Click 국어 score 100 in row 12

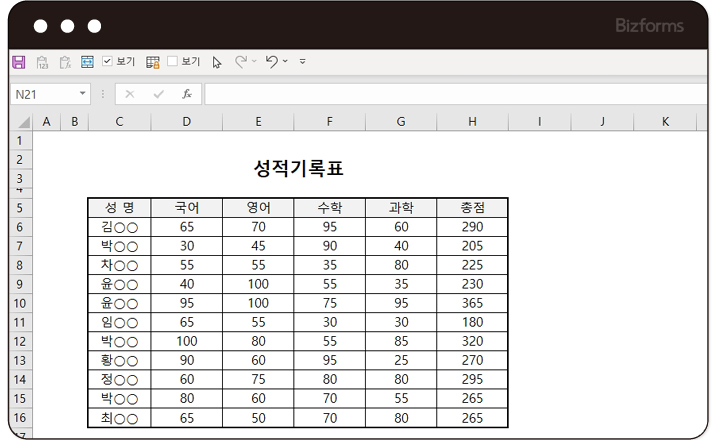(187, 342)
